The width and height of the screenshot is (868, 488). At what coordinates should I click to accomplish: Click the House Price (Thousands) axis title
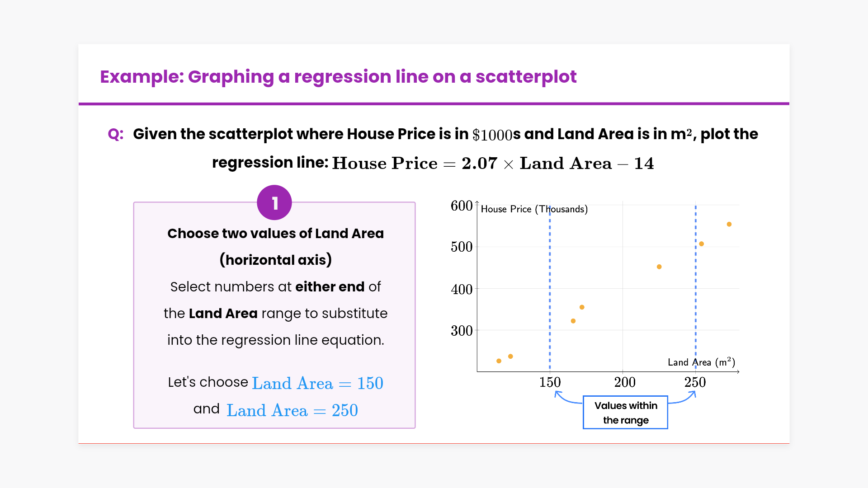(x=534, y=209)
